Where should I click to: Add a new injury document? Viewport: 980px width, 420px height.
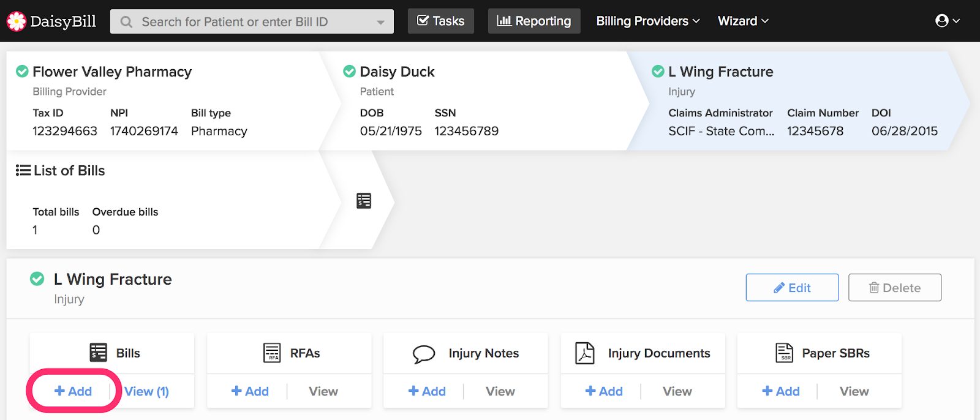click(x=604, y=391)
